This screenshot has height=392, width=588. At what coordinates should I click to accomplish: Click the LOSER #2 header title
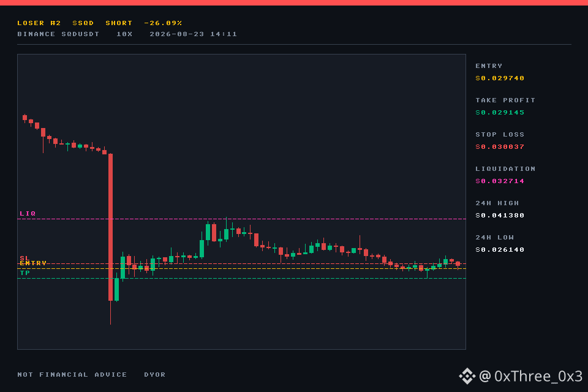click(x=39, y=23)
